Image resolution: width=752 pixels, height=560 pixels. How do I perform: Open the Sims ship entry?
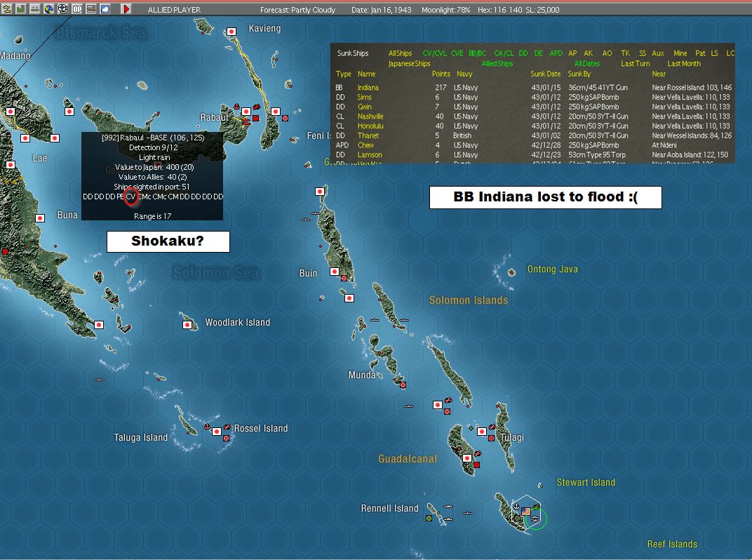coord(365,97)
